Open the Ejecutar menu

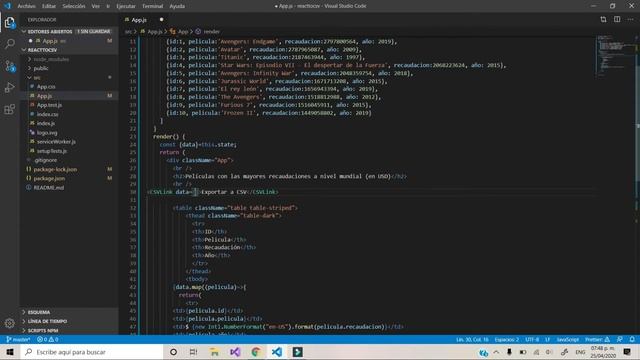pos(126,6)
